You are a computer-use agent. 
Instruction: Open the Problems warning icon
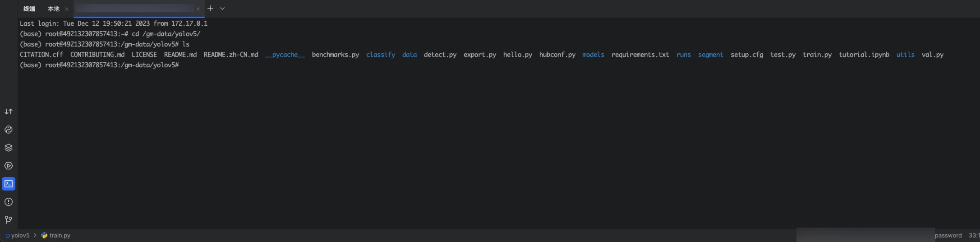click(9, 202)
